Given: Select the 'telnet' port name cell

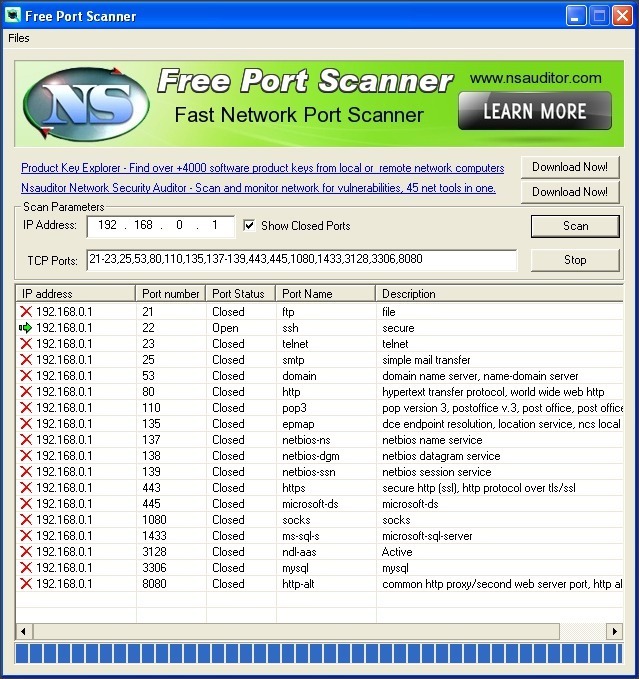Looking at the screenshot, I should point(295,344).
